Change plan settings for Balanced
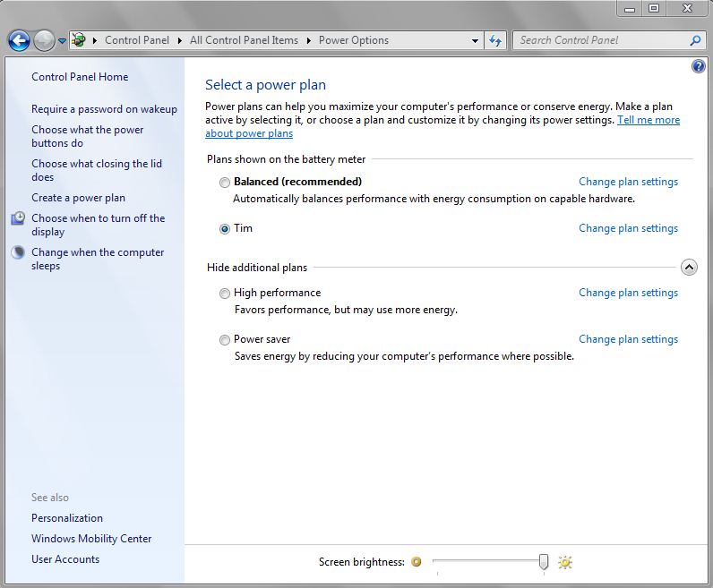This screenshot has height=588, width=713. click(628, 182)
